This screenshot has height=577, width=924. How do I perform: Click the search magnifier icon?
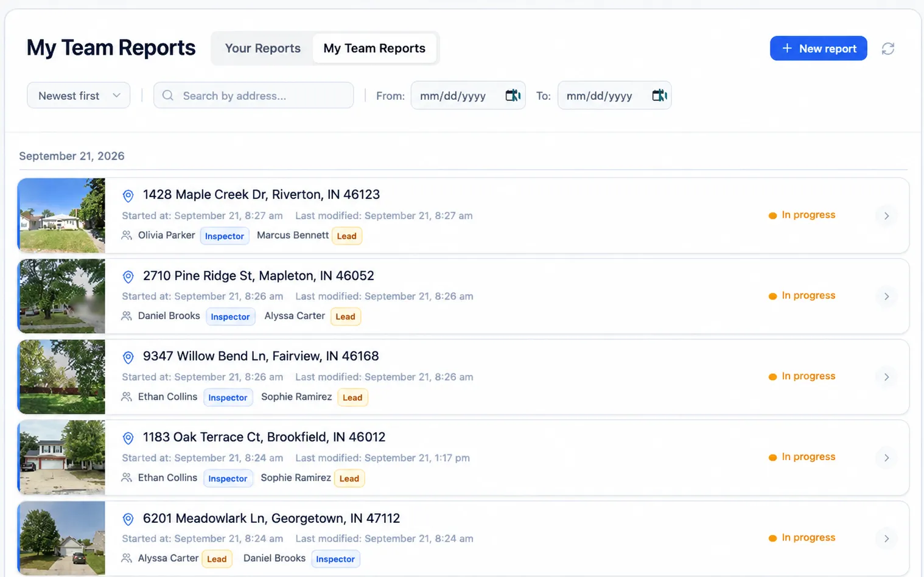click(168, 96)
